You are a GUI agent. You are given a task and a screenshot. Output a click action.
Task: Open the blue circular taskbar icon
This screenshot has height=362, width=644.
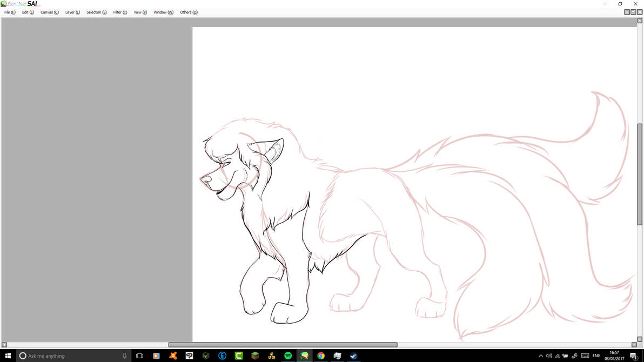pyautogui.click(x=222, y=356)
